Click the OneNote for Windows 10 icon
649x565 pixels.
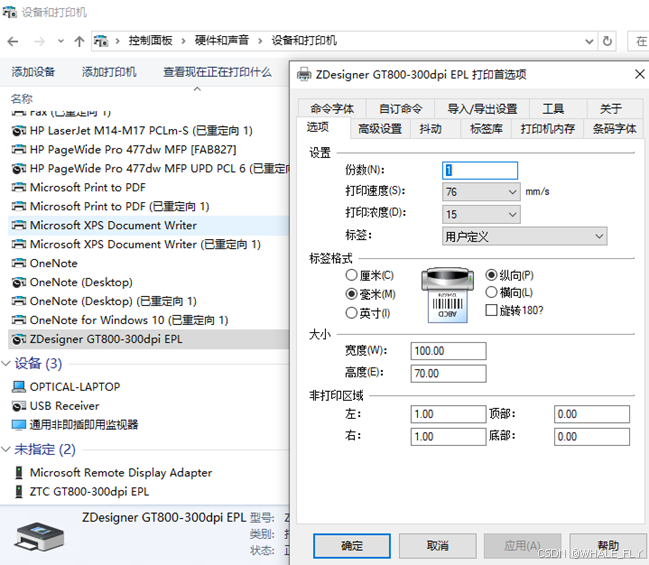19,320
